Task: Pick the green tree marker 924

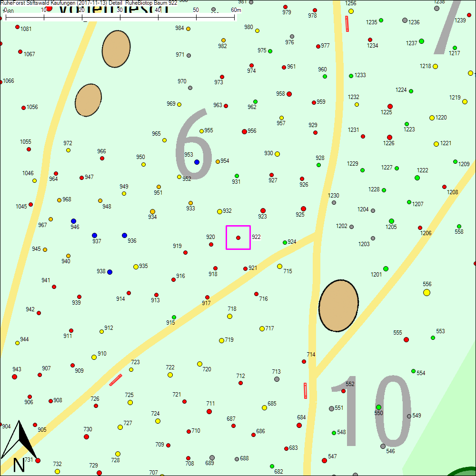Action: point(285,242)
